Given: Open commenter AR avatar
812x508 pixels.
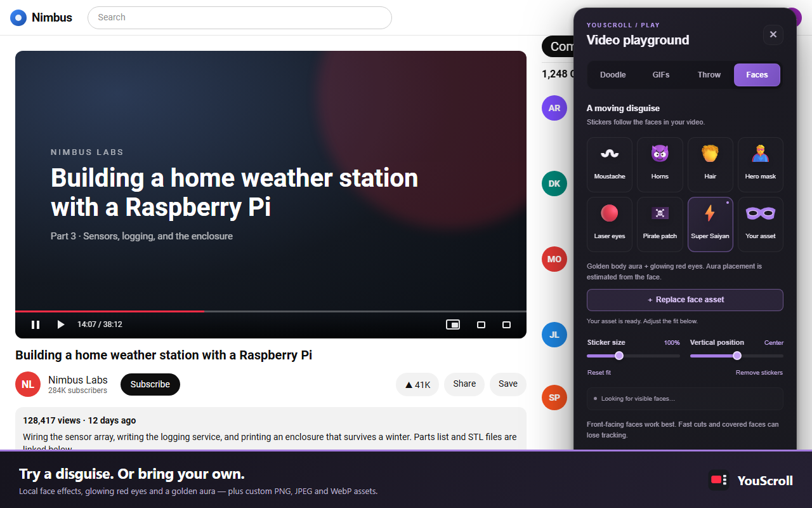Looking at the screenshot, I should pyautogui.click(x=554, y=108).
